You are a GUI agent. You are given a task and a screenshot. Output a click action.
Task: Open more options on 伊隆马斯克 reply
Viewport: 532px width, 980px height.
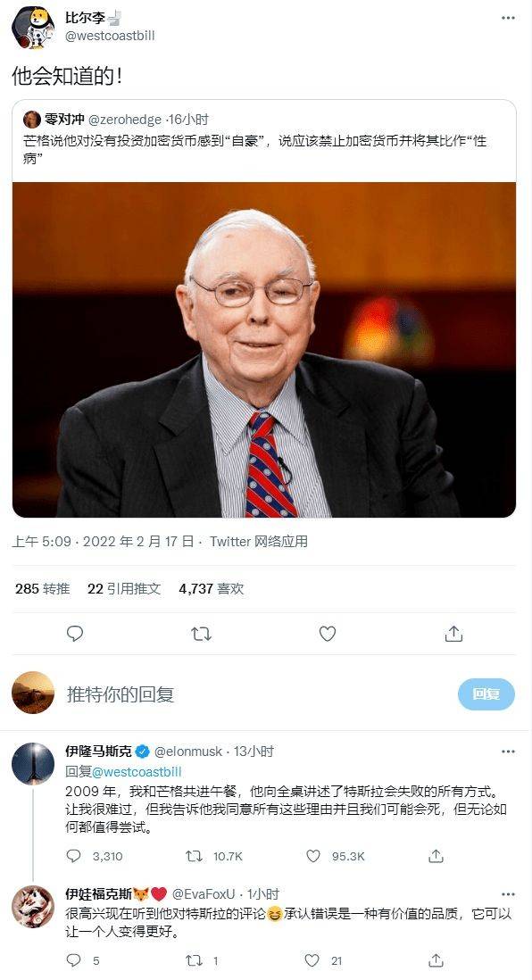508,752
